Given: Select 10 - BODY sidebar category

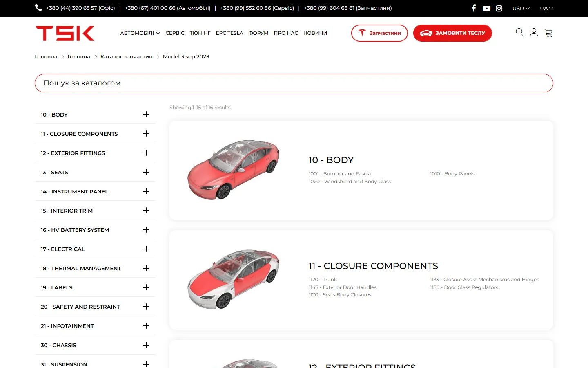Looking at the screenshot, I should (54, 115).
